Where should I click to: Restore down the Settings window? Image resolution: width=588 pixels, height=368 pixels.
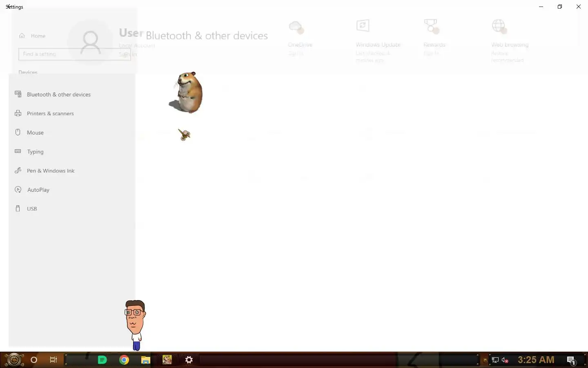click(560, 7)
